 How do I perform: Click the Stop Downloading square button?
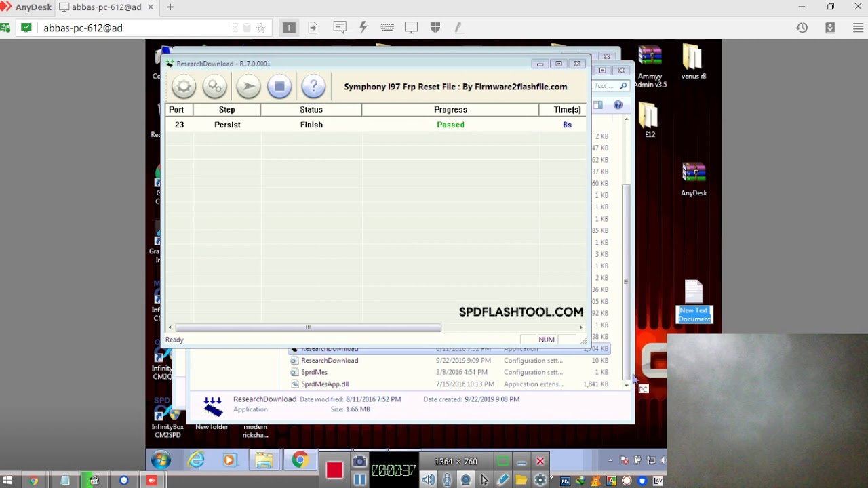coord(279,87)
